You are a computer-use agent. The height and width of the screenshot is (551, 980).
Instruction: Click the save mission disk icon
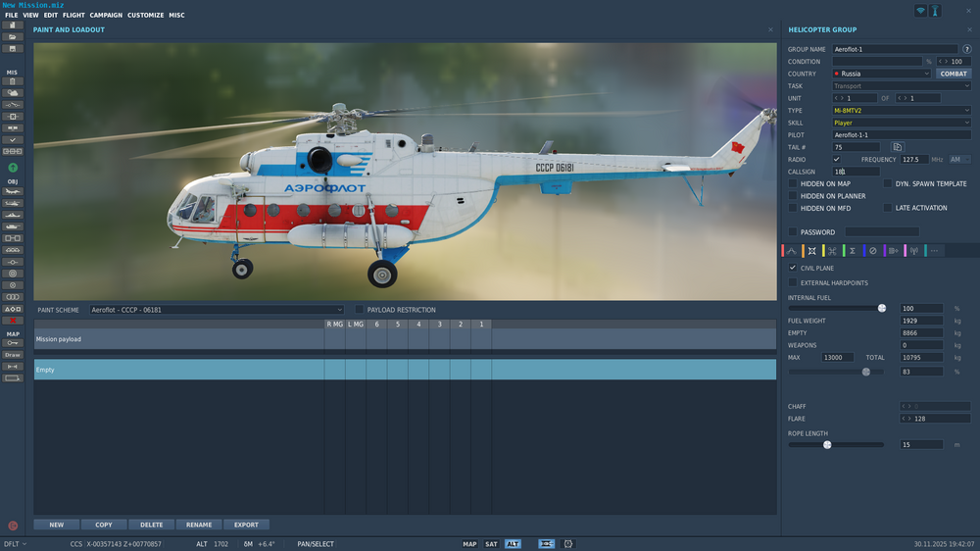point(12,49)
